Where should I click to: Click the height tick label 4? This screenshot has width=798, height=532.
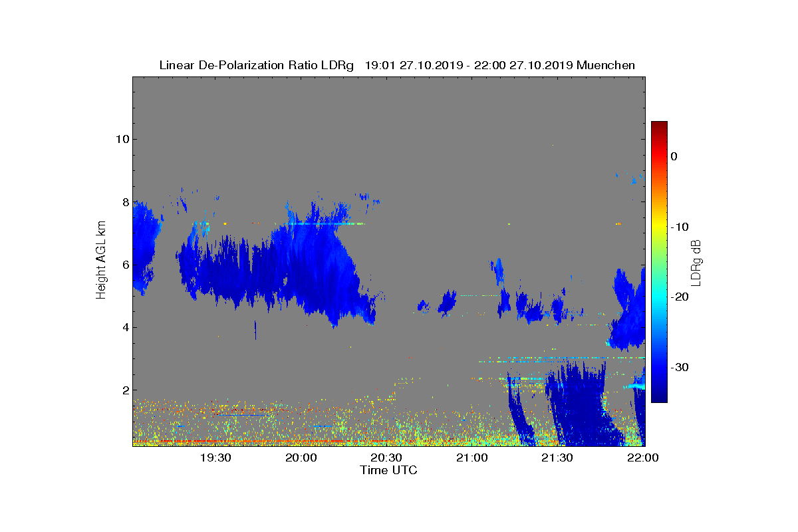124,327
